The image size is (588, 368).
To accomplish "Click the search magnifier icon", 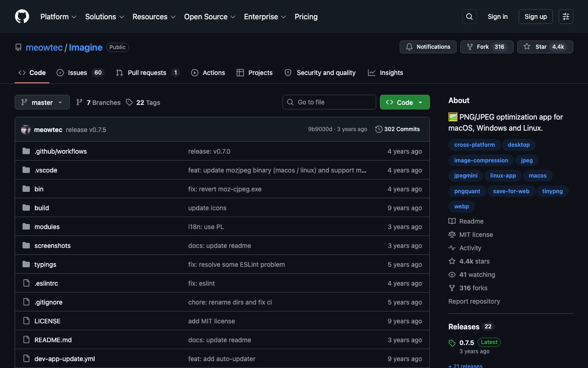I will click(469, 17).
